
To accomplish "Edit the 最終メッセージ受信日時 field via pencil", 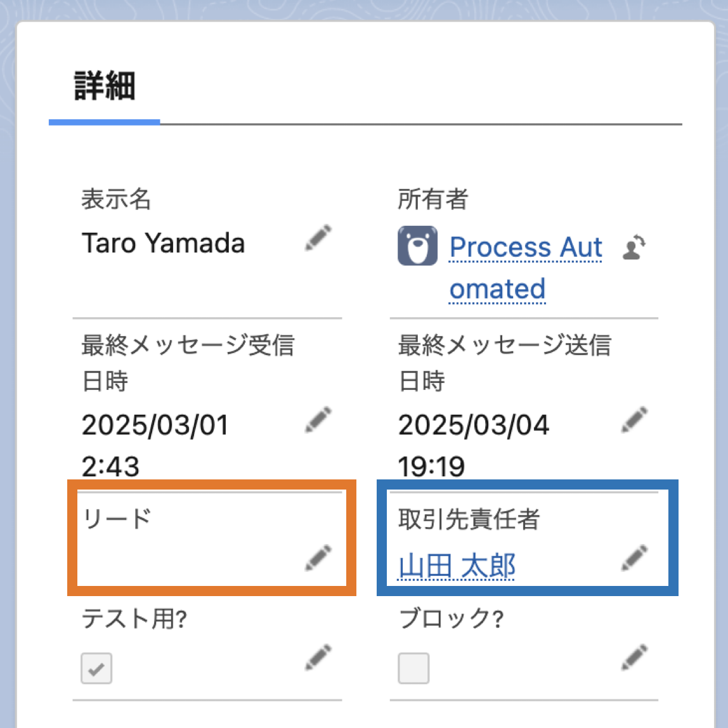I will (x=318, y=420).
